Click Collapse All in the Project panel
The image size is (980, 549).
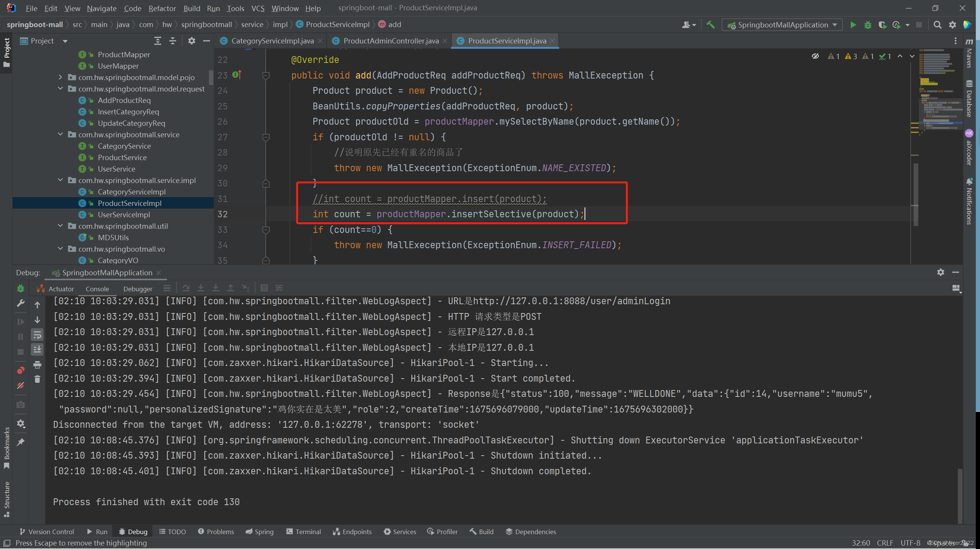pyautogui.click(x=173, y=41)
